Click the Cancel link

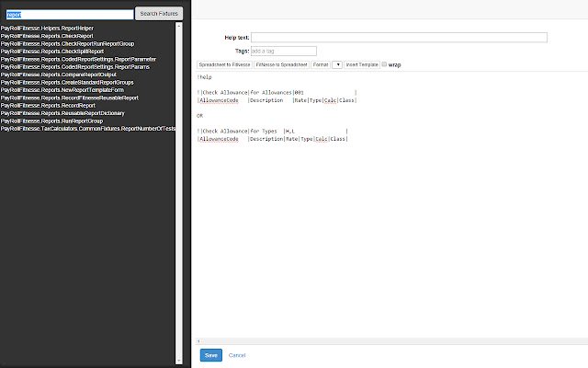(237, 355)
